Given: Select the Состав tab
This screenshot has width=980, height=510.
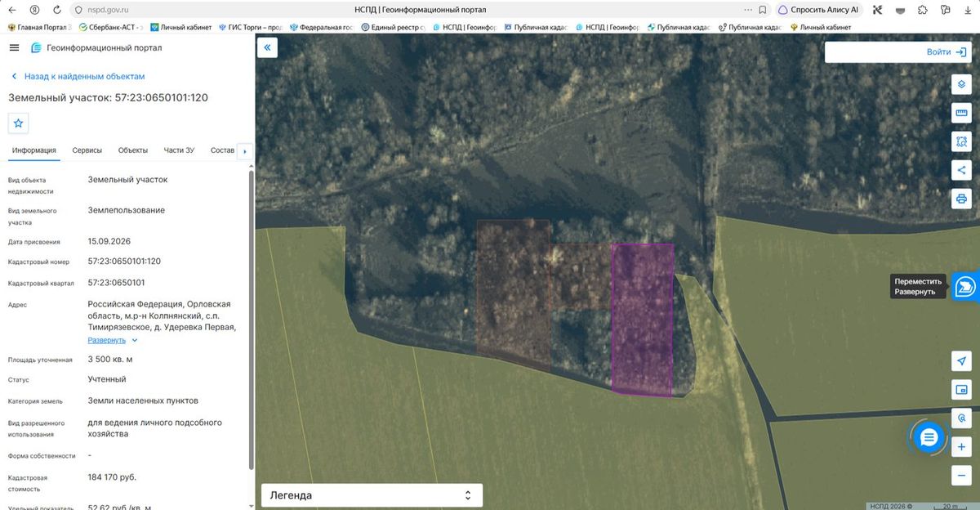Looking at the screenshot, I should coord(222,150).
